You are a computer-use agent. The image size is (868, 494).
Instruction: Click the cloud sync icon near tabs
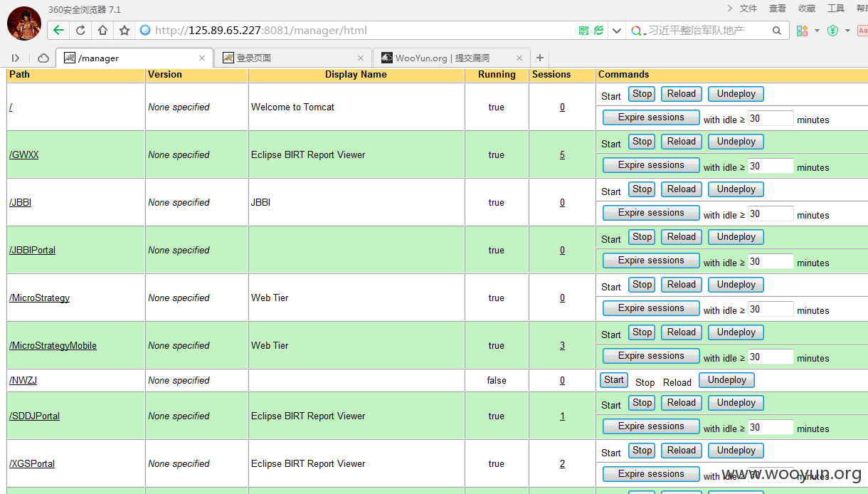[x=43, y=58]
